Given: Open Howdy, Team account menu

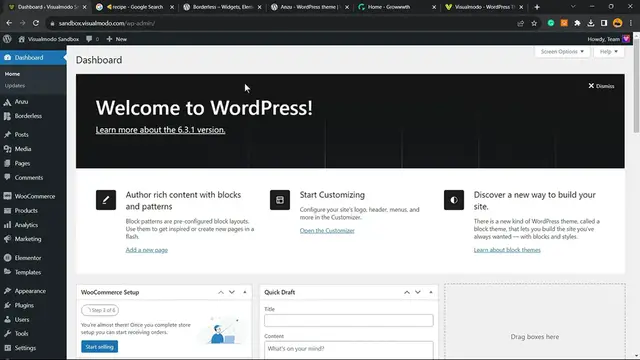Looking at the screenshot, I should (x=608, y=39).
